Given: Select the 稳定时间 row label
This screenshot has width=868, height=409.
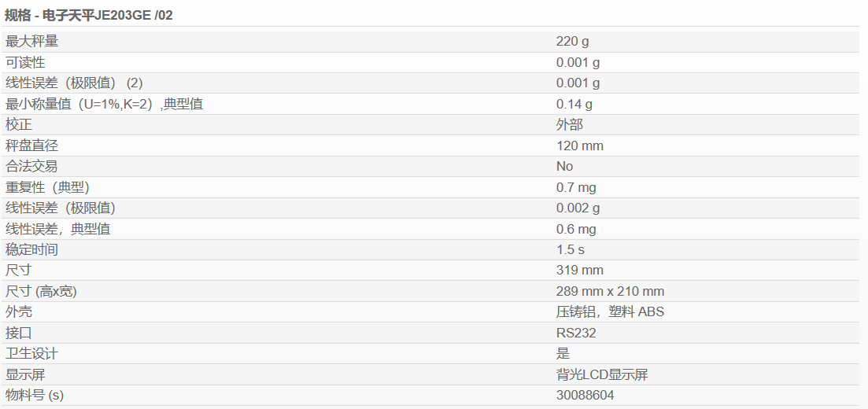Looking at the screenshot, I should [x=31, y=249].
